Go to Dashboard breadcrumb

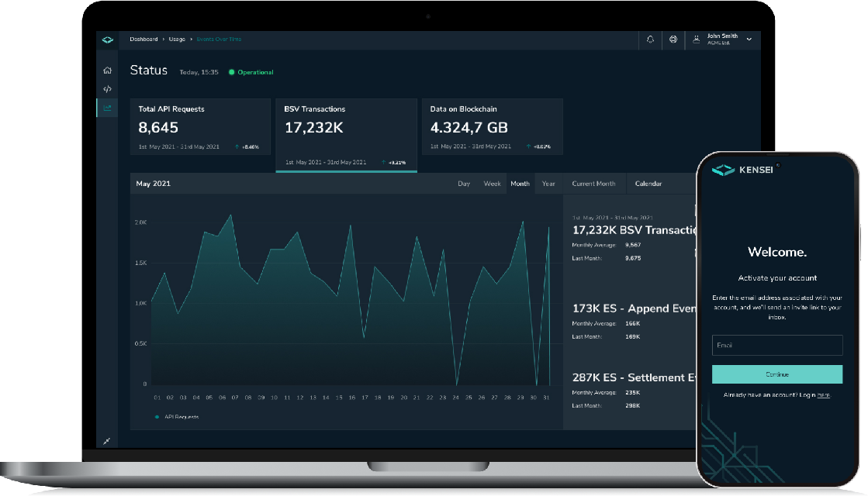144,40
